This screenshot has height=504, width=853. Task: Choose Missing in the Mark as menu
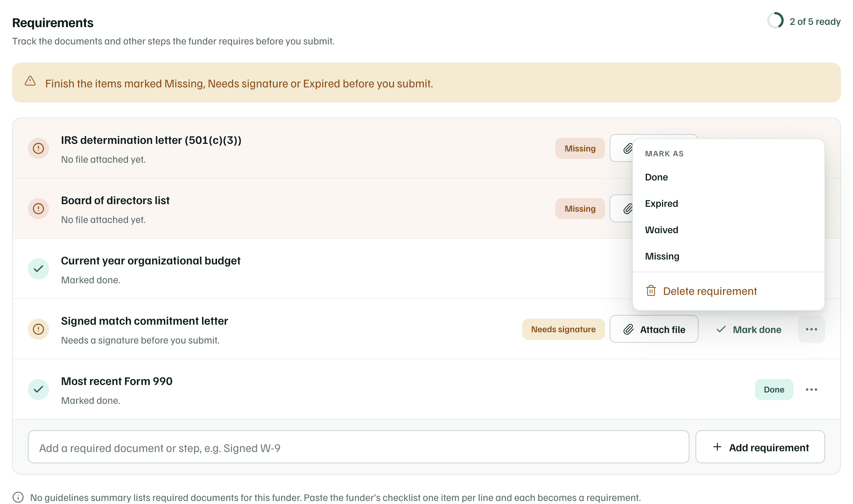pos(729,256)
